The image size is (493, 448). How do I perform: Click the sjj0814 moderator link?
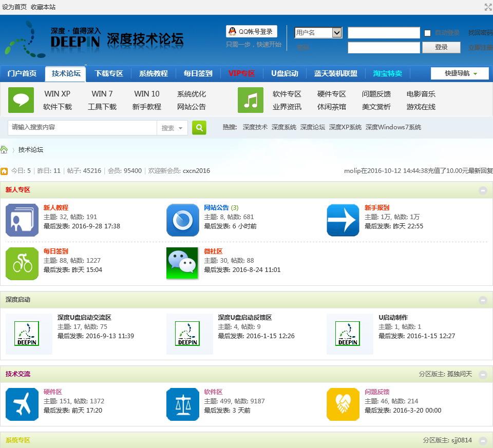click(x=462, y=440)
